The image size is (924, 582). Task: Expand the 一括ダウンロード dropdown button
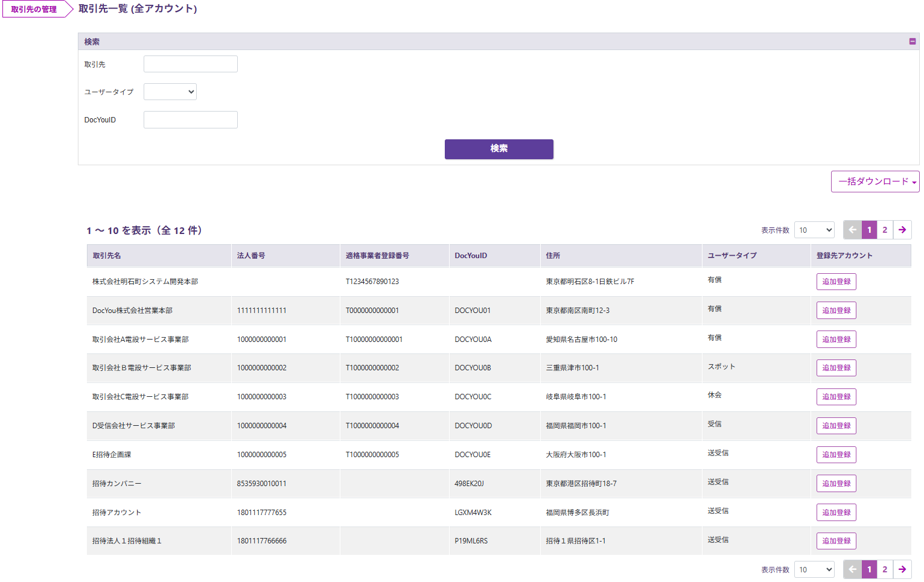[x=875, y=182]
